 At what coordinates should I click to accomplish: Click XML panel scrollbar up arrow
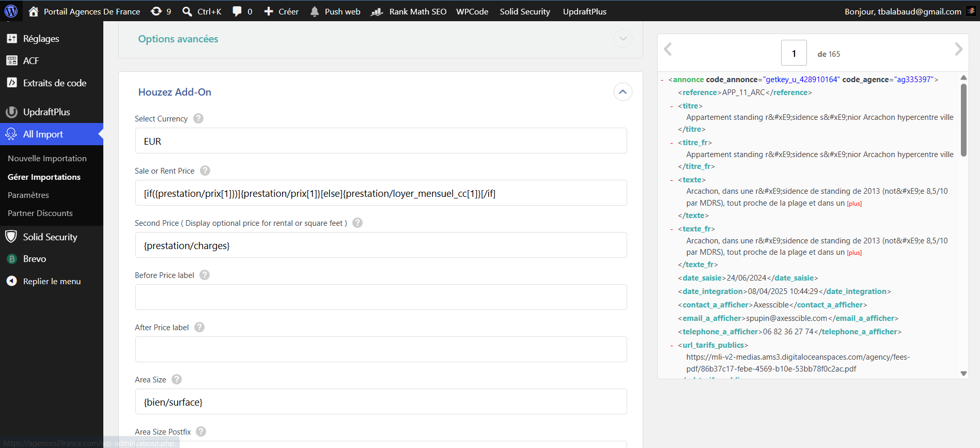[963, 78]
